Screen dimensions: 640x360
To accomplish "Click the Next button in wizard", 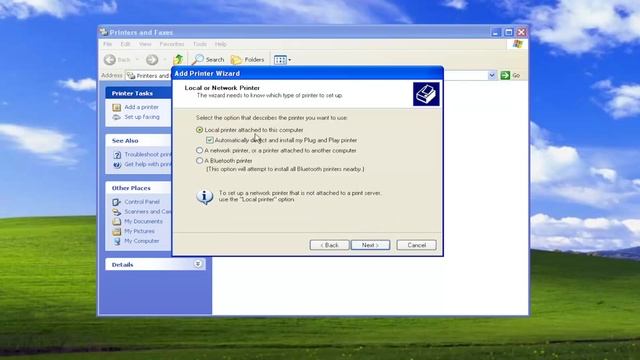I will tap(371, 245).
